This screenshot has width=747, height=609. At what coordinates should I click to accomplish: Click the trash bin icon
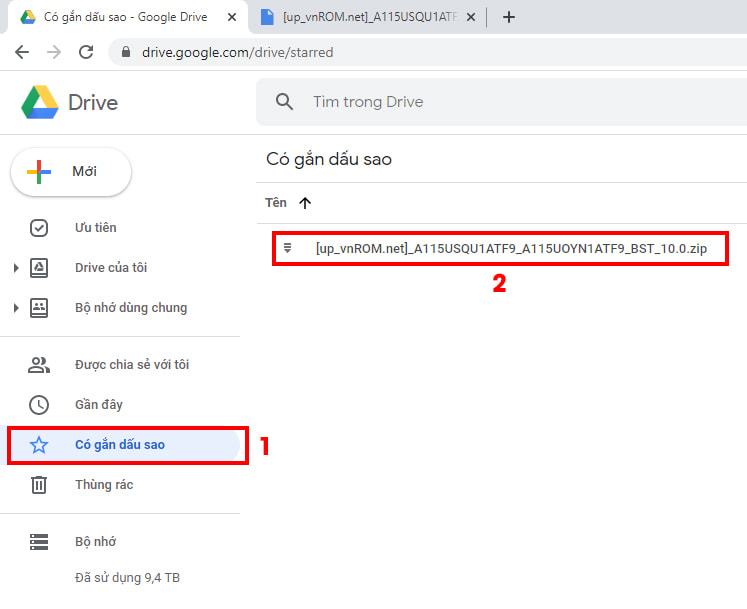[x=39, y=485]
